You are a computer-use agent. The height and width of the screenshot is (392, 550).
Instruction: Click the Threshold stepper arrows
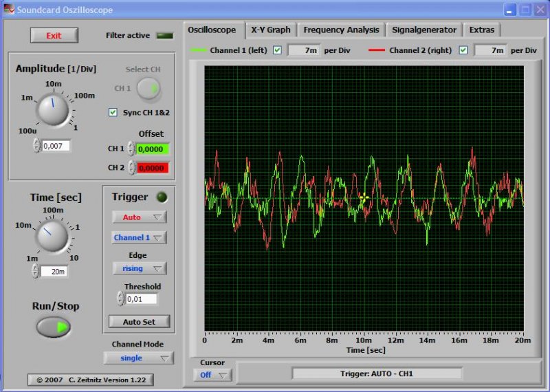[120, 298]
